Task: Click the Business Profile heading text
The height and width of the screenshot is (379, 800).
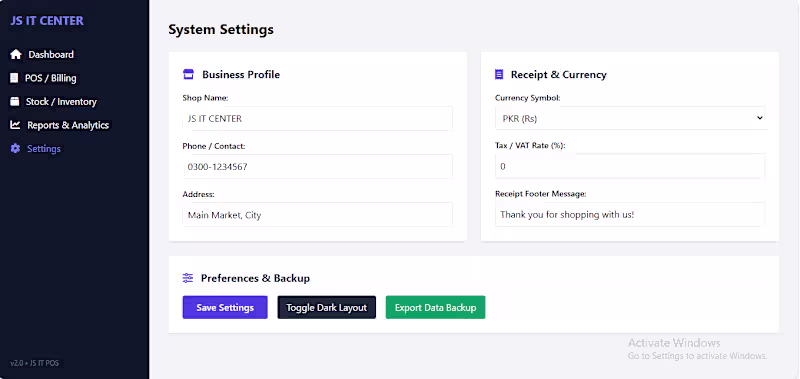Action: point(241,74)
